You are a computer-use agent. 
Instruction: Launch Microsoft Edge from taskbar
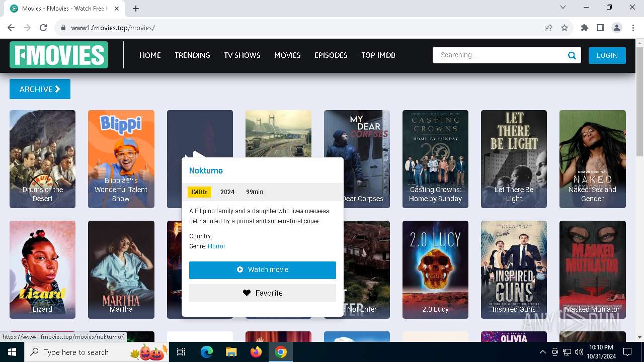point(207,352)
